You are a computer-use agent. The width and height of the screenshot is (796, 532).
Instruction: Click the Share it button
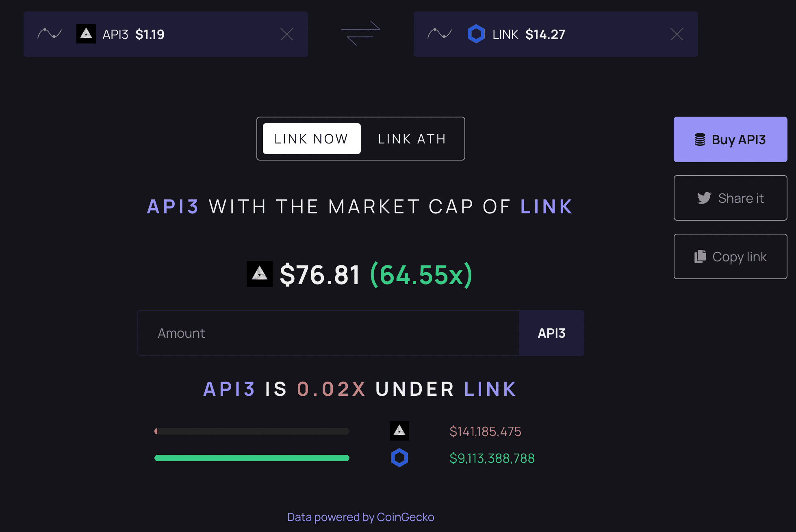coord(730,198)
